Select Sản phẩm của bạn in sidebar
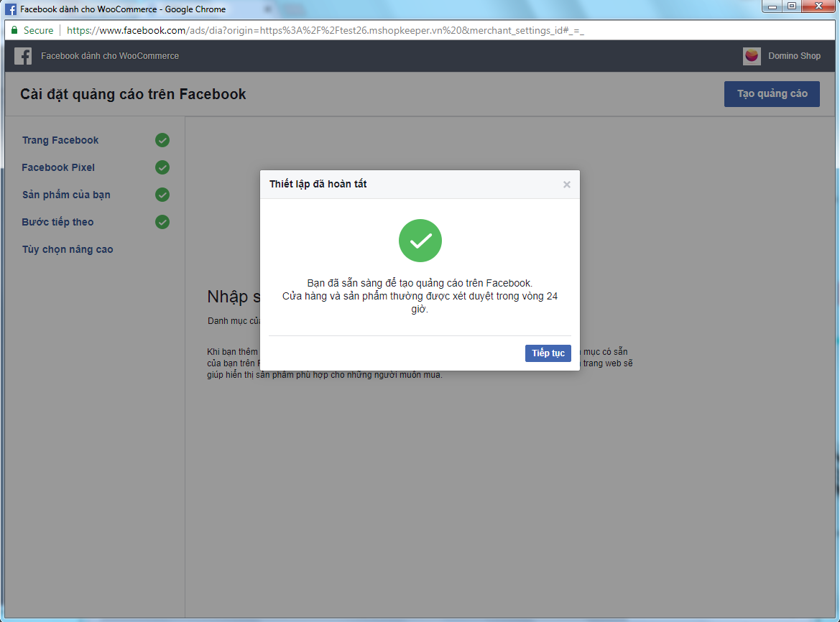The image size is (840, 622). [x=66, y=195]
